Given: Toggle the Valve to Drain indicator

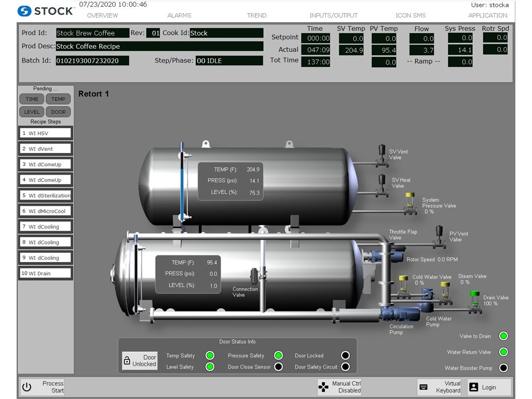Looking at the screenshot, I should pyautogui.click(x=503, y=336).
